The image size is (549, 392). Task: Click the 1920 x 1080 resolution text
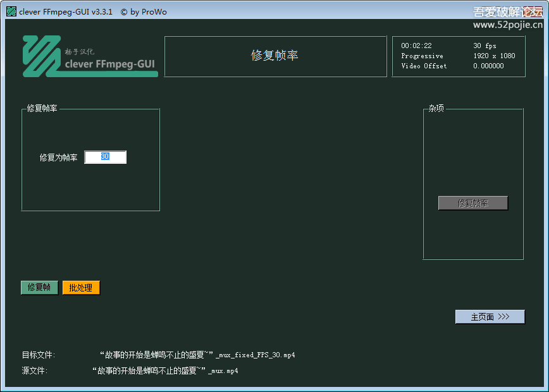pyautogui.click(x=494, y=56)
